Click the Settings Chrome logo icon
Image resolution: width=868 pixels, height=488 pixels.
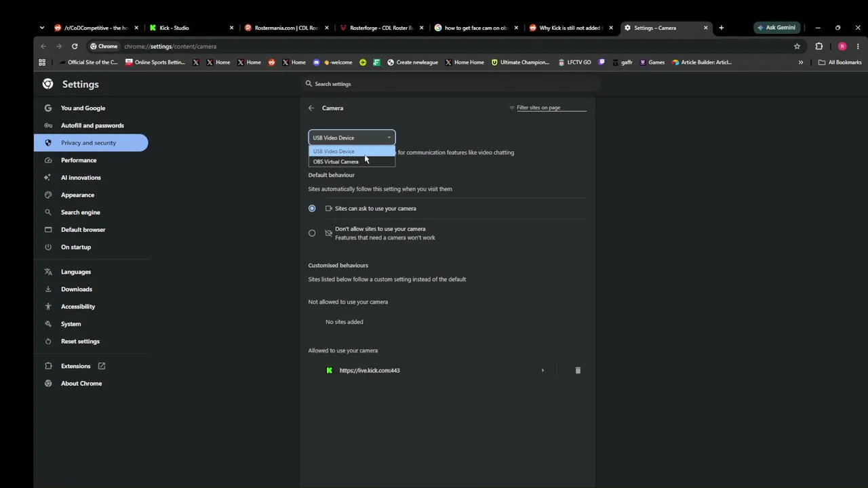pos(47,84)
